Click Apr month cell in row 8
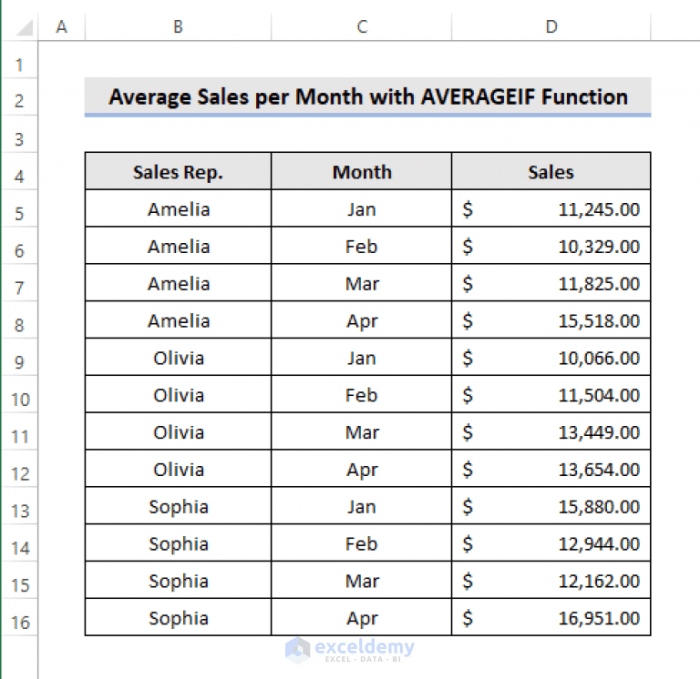This screenshot has width=700, height=679. pos(362,320)
